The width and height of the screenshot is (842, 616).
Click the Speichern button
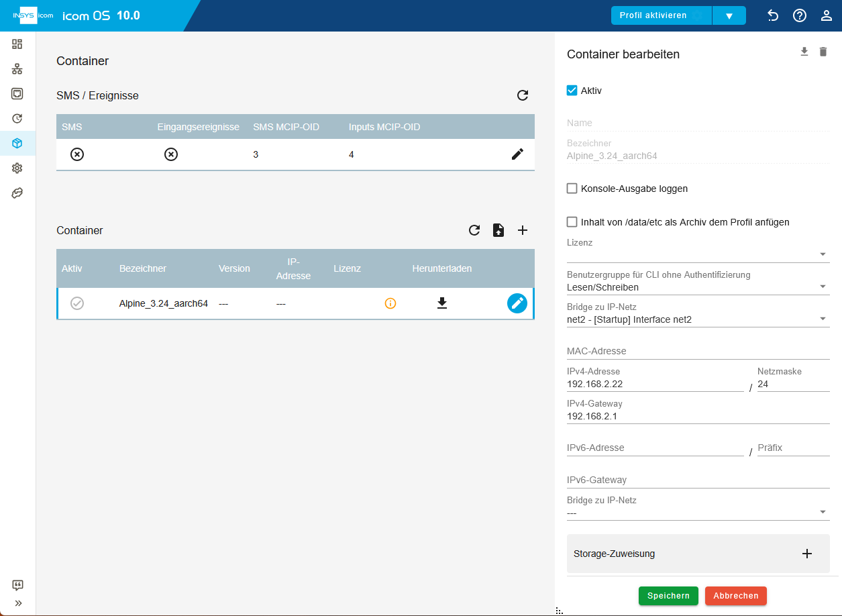(x=668, y=596)
